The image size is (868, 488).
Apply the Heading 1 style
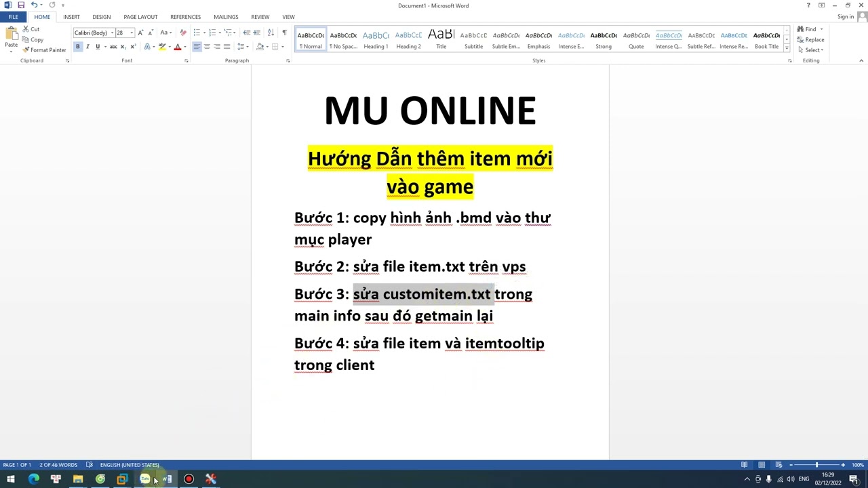[x=376, y=40]
